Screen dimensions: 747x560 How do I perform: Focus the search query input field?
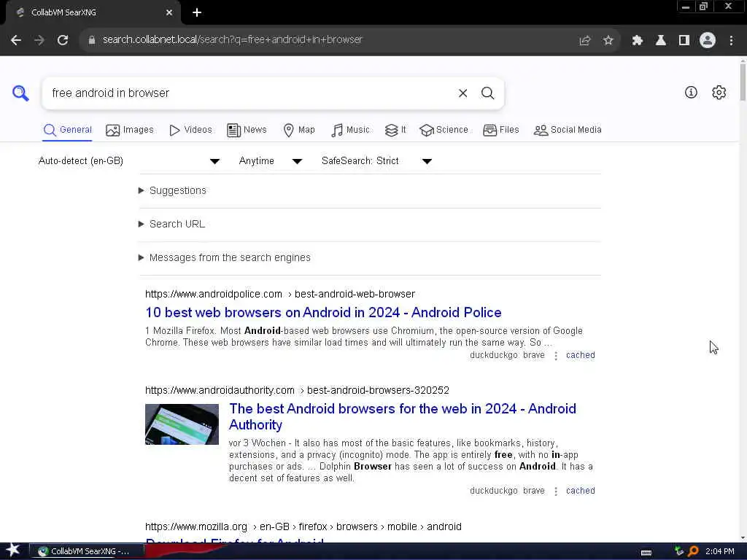pos(250,93)
